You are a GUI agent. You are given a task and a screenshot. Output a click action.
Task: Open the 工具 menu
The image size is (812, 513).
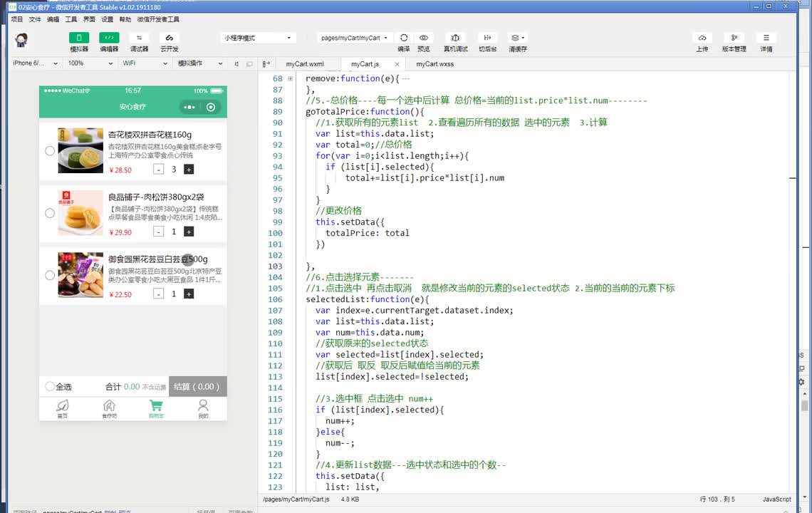[71, 19]
